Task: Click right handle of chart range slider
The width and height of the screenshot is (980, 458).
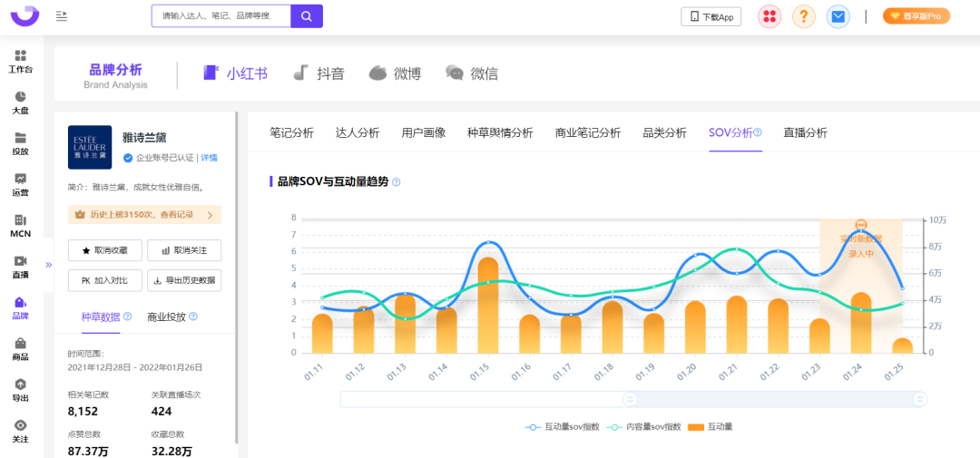Action: (919, 399)
